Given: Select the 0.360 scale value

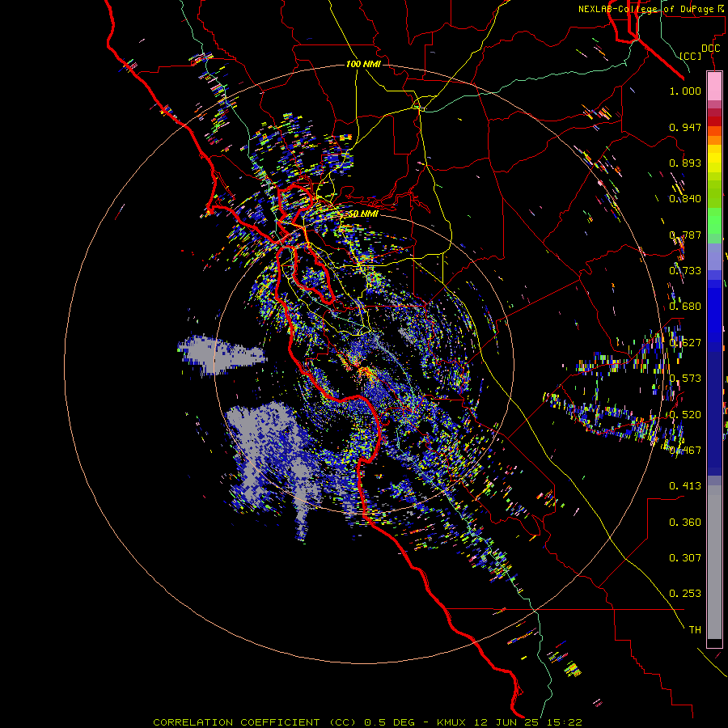Looking at the screenshot, I should [685, 523].
